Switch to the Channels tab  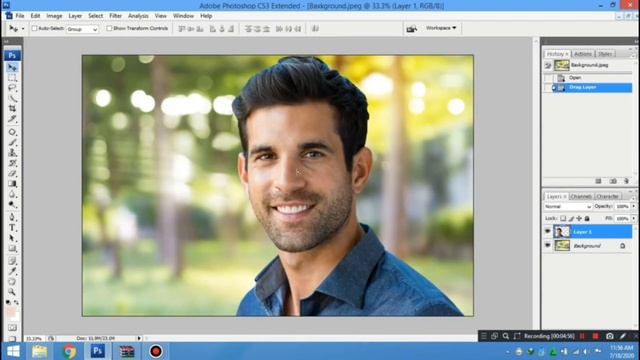(x=581, y=196)
